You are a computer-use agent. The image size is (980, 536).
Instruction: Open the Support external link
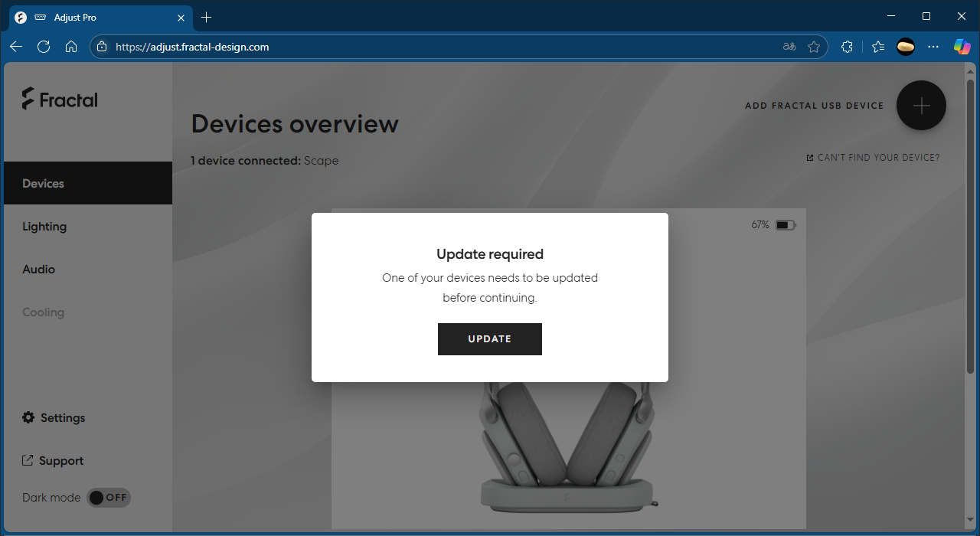pos(53,460)
